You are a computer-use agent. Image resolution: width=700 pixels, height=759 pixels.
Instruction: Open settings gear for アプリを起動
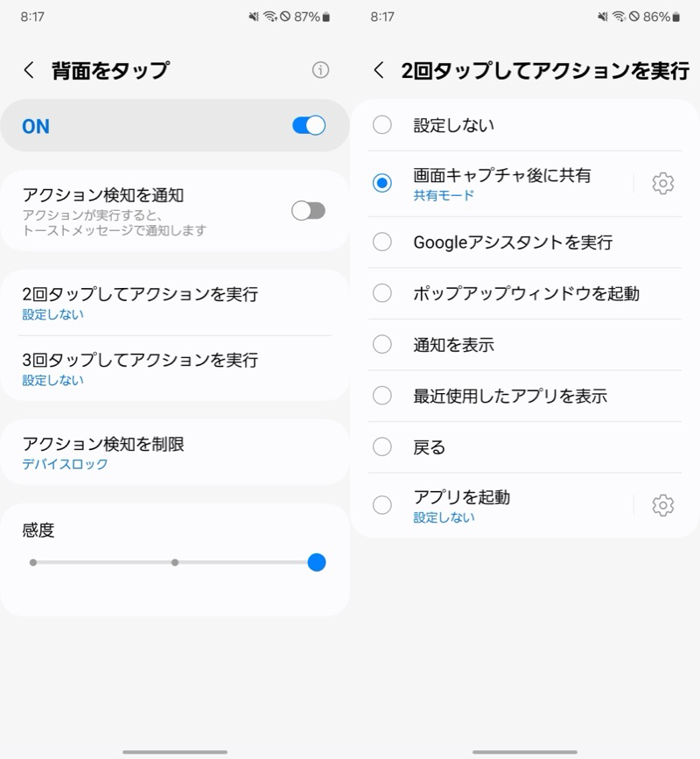[662, 505]
